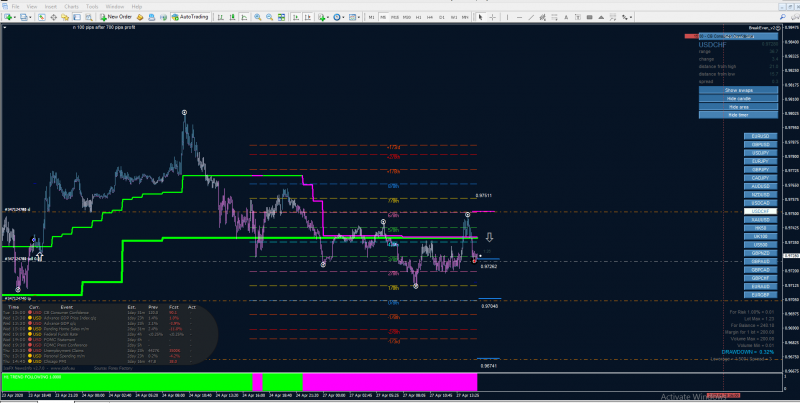Expand the arrows drawing tool dropdown

(x=630, y=17)
